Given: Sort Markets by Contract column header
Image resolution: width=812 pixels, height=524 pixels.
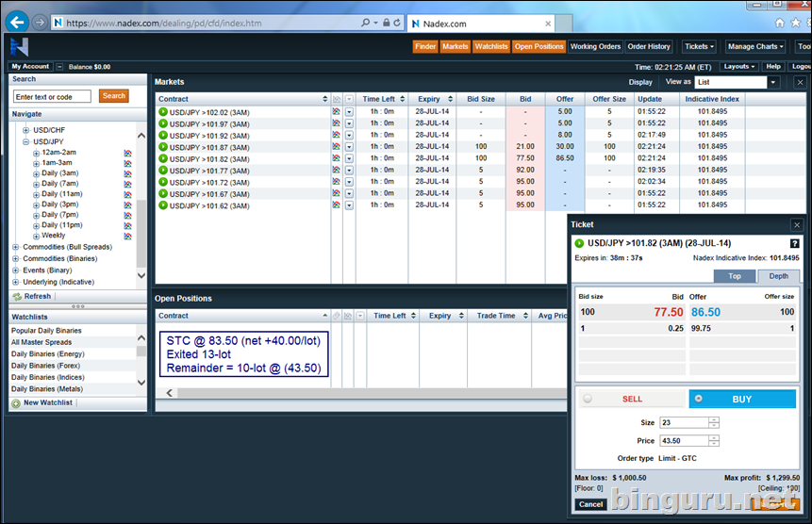Looking at the screenshot, I should tap(243, 99).
